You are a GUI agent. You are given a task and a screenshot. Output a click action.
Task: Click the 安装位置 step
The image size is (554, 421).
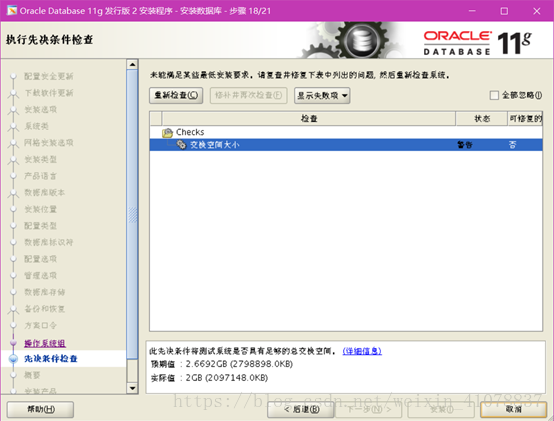(x=40, y=209)
